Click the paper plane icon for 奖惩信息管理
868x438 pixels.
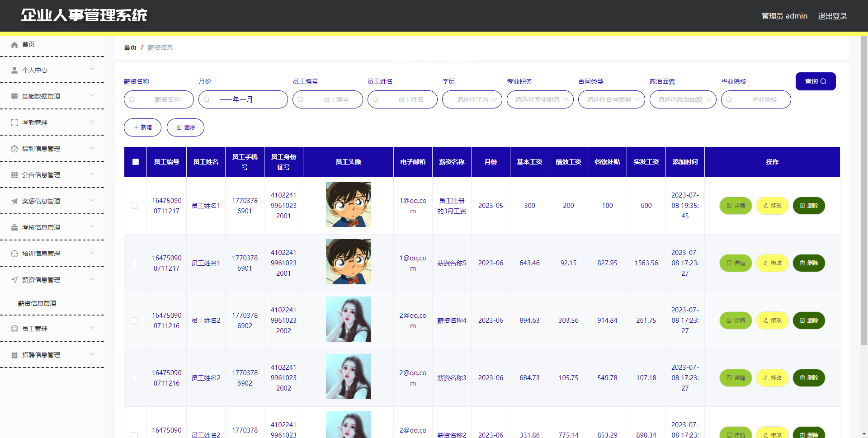pyautogui.click(x=14, y=202)
